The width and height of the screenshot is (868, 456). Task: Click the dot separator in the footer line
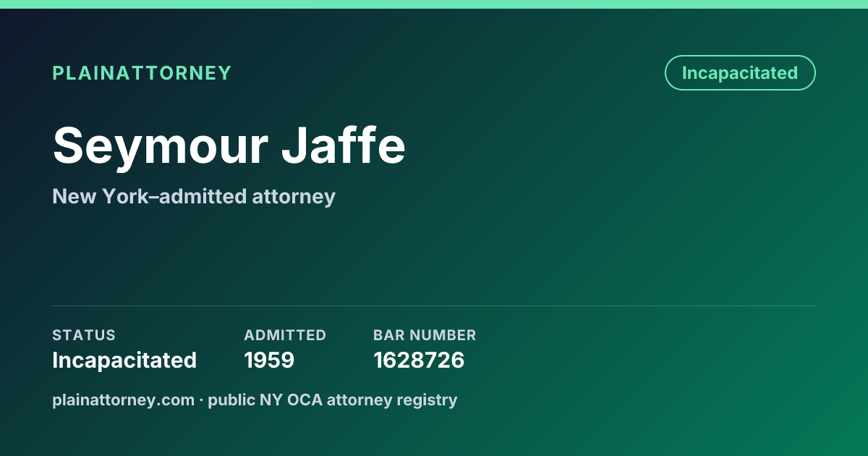tap(201, 400)
